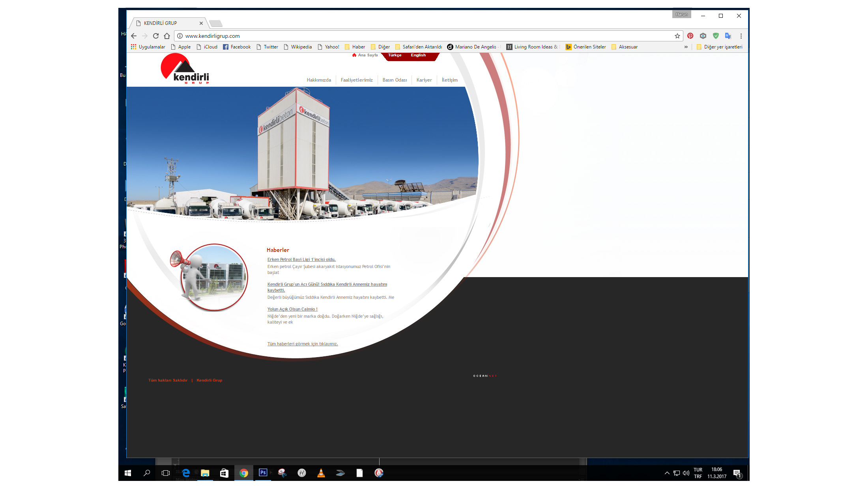The image size is (868, 488).
Task: Open Kendirli Grup'un Acı Günü news
Action: click(x=327, y=287)
